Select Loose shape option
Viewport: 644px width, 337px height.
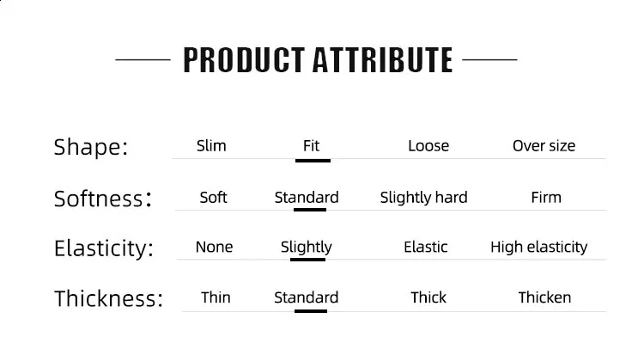(x=428, y=146)
